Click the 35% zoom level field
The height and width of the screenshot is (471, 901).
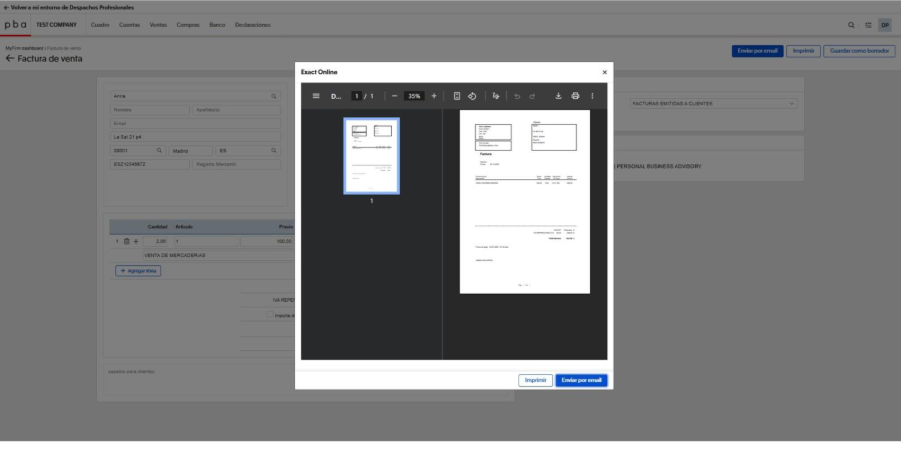(x=414, y=96)
